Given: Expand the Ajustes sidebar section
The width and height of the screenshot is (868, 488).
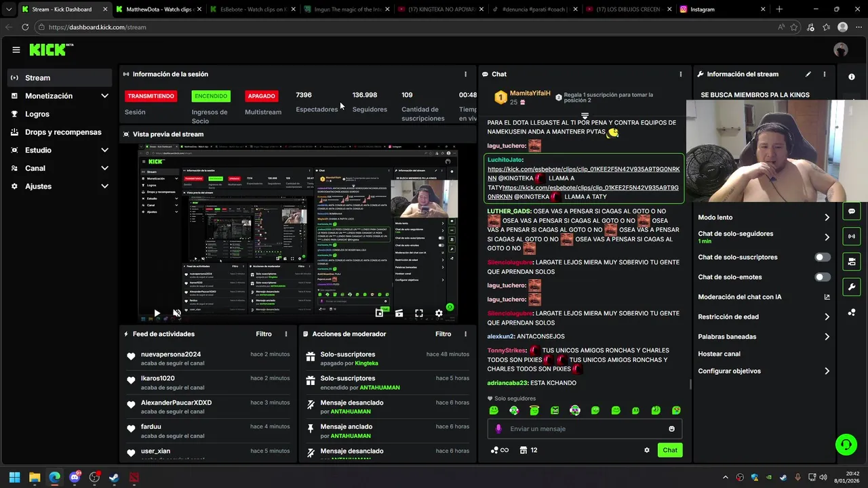Looking at the screenshot, I should 60,186.
